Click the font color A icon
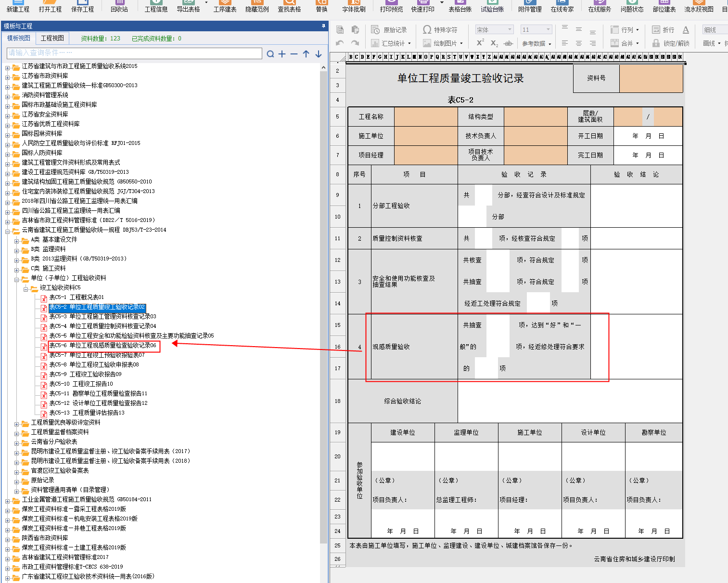The width and height of the screenshot is (728, 583). [686, 30]
